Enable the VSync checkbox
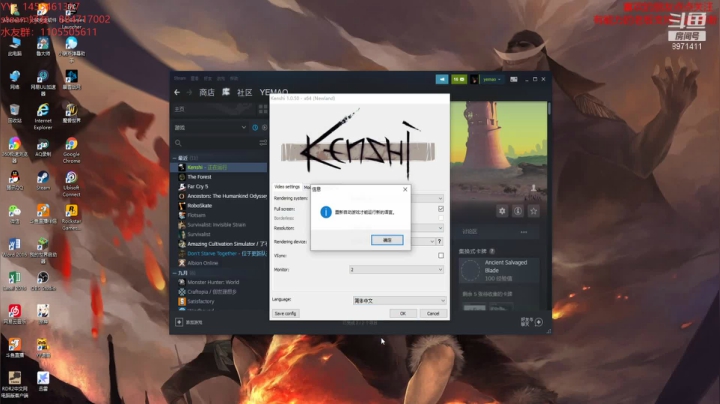The width and height of the screenshot is (720, 404). point(441,255)
